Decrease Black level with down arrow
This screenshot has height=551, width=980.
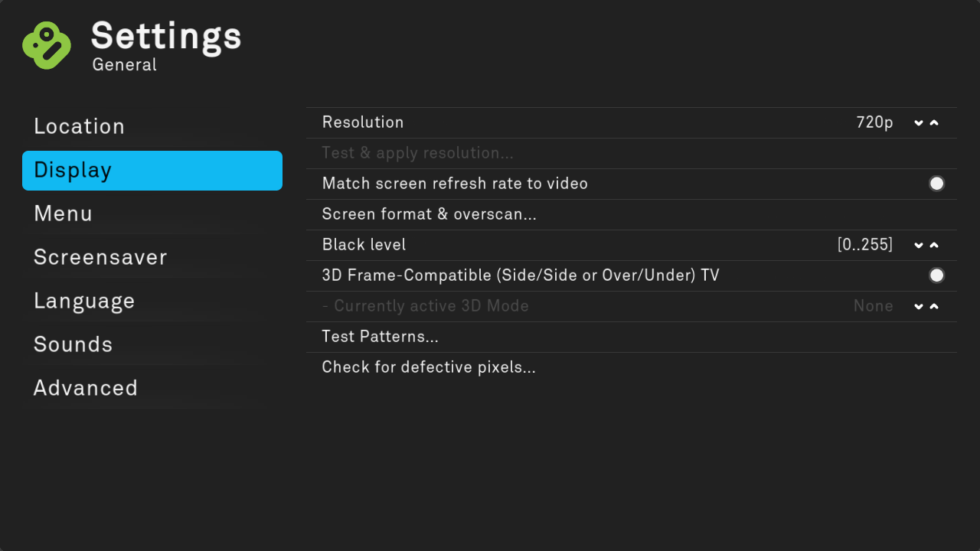pos(919,246)
